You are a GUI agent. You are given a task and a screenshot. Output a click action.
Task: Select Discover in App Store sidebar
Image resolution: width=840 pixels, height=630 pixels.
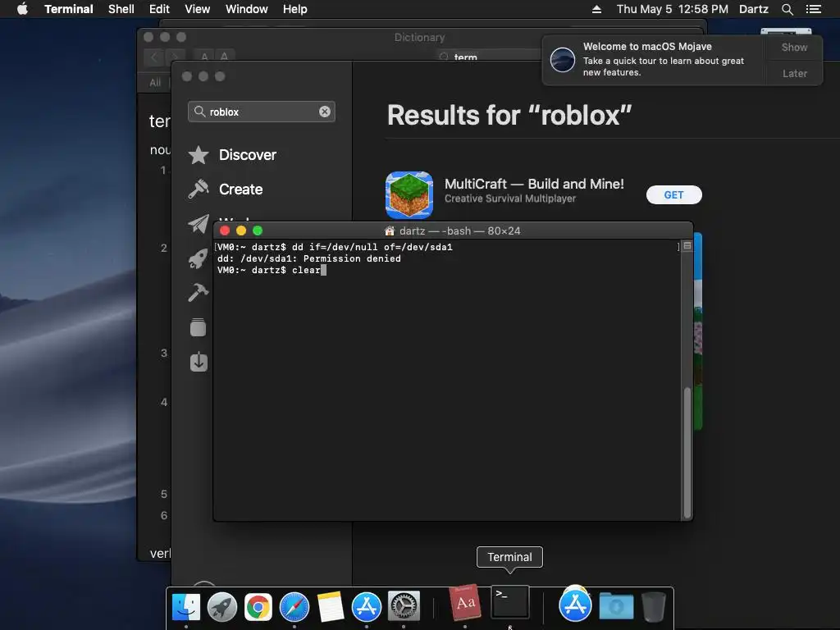click(x=232, y=155)
